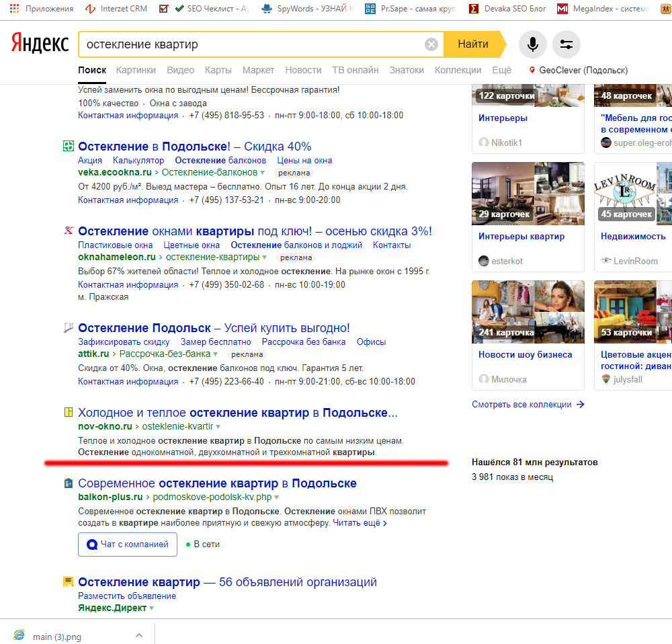This screenshot has height=644, width=672.
Task: Open Остекление Подольск Успей купить выгодно result
Action: coord(214,328)
